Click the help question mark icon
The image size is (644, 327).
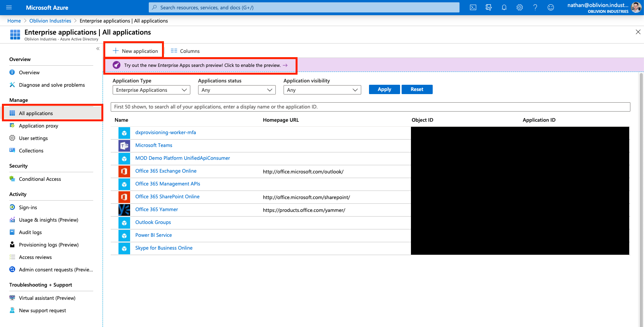click(535, 7)
